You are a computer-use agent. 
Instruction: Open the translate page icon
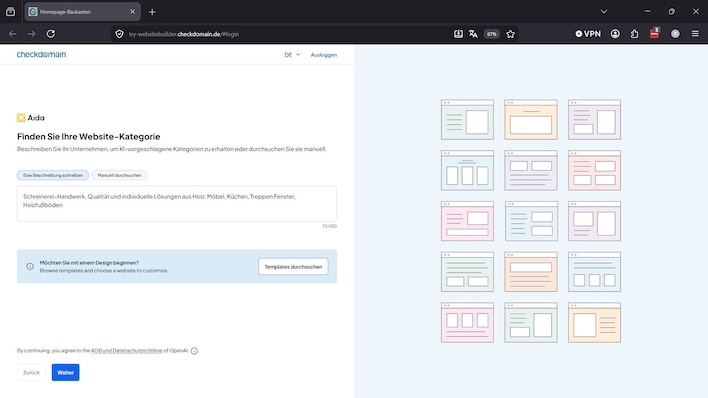(x=473, y=34)
